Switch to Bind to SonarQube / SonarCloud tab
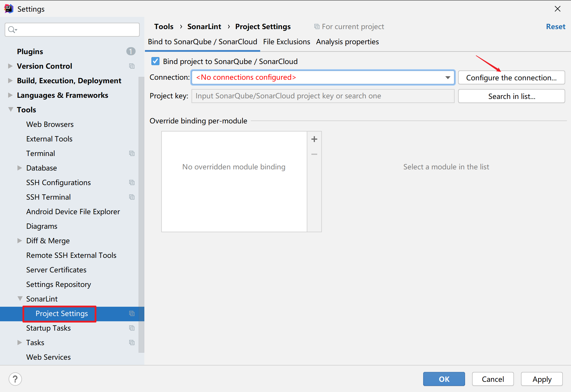This screenshot has height=392, width=571. [x=203, y=42]
